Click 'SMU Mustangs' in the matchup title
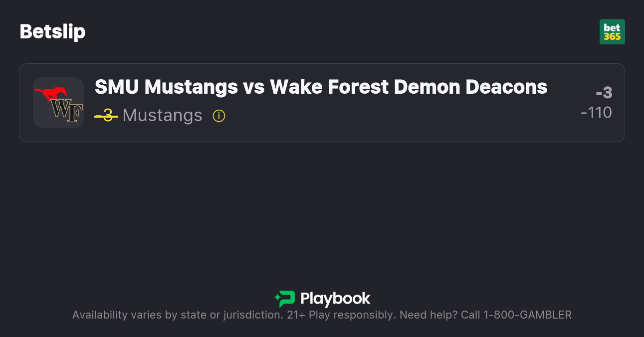Image resolution: width=644 pixels, height=337 pixels. click(x=166, y=87)
